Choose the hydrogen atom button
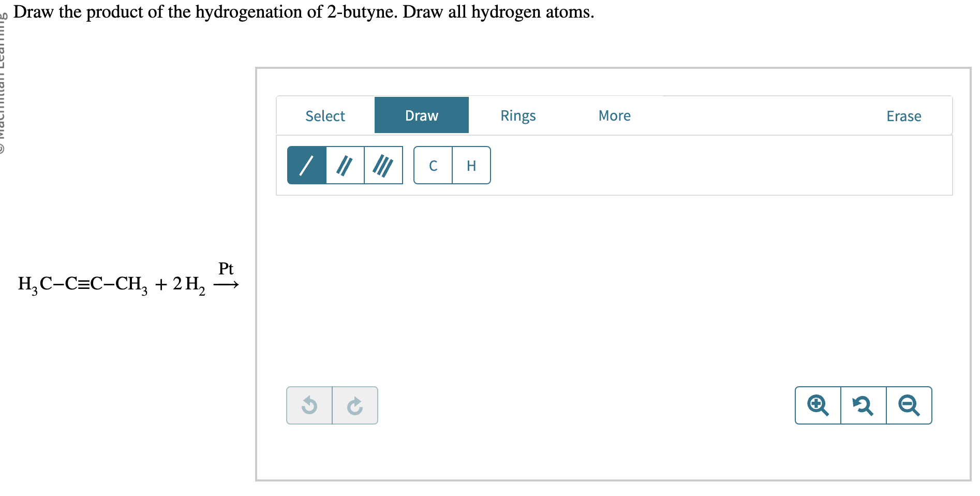The width and height of the screenshot is (980, 496). [x=471, y=166]
